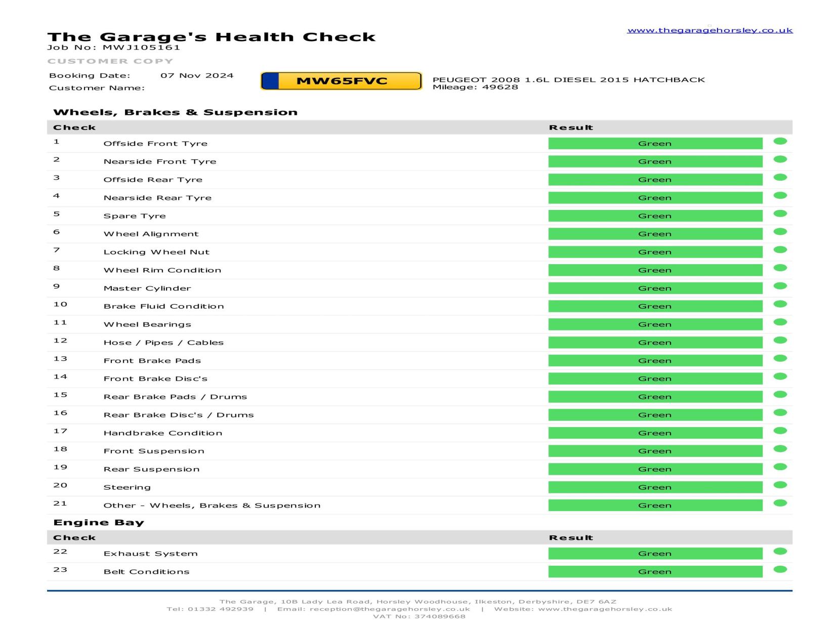Click the green status dot for Locking Wheel Nut
This screenshot has width=840, height=630.
tap(780, 250)
